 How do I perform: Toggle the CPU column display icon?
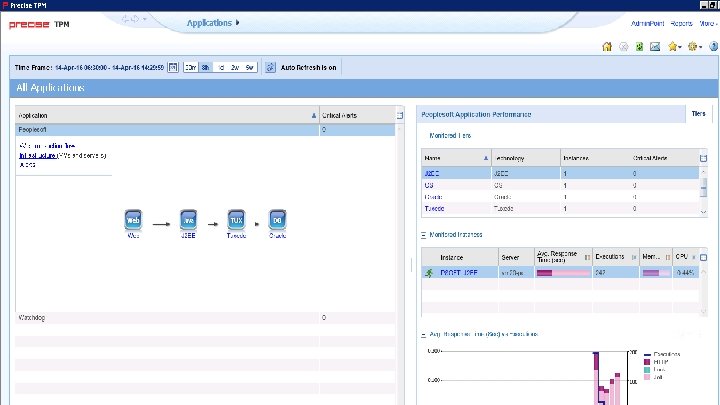[x=694, y=258]
